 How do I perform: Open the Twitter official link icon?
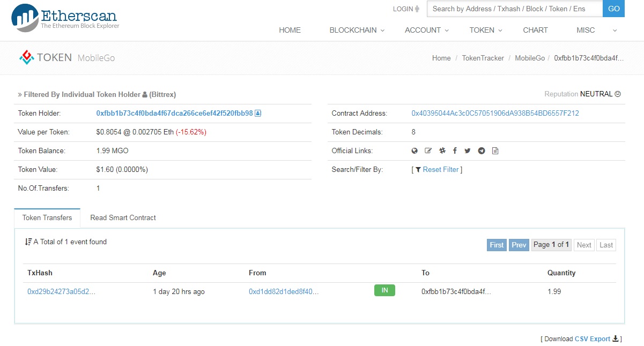(x=468, y=151)
